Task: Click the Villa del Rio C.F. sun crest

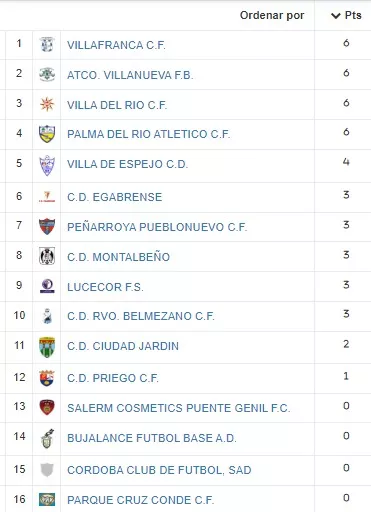Action: 47,104
